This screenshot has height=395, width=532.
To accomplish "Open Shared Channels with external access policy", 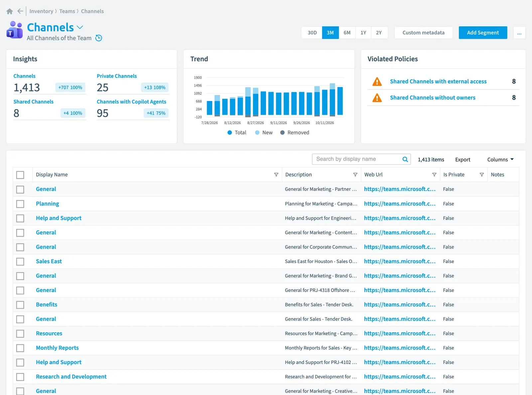I will point(438,81).
